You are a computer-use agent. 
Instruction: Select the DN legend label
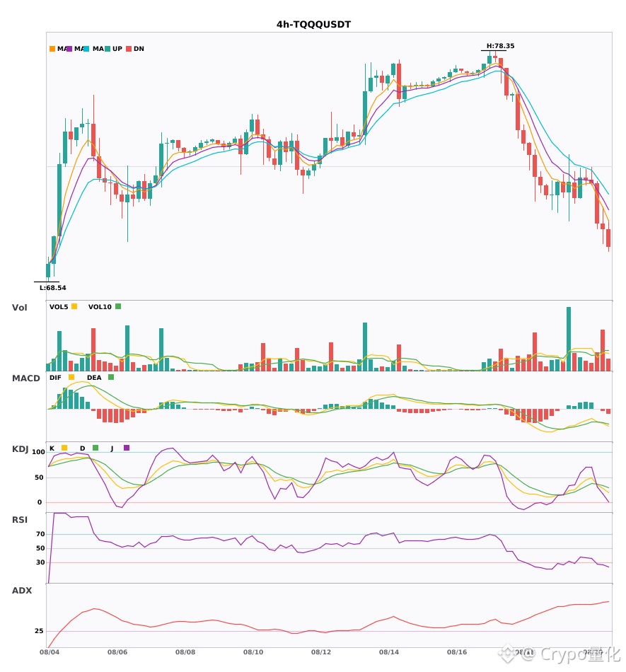pos(139,49)
